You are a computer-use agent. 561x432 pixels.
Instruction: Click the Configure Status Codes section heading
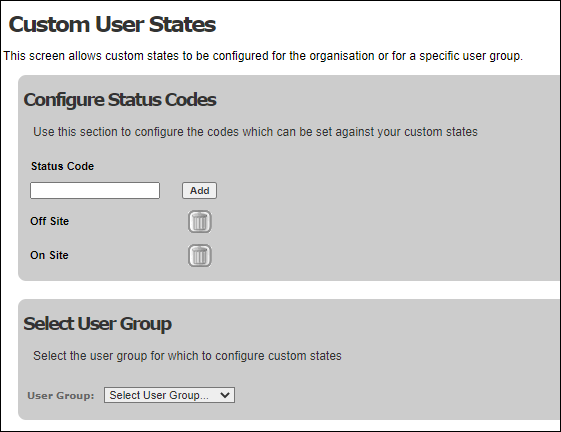pyautogui.click(x=120, y=99)
